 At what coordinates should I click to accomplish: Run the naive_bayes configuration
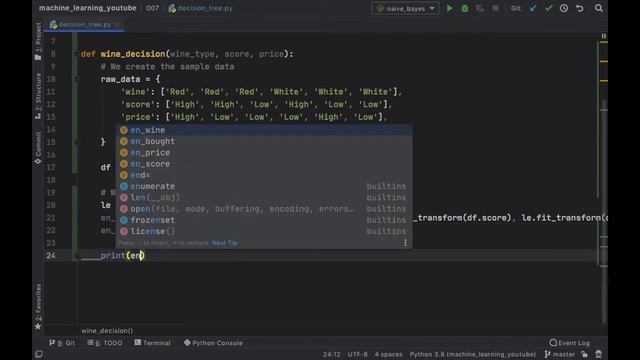(x=449, y=8)
